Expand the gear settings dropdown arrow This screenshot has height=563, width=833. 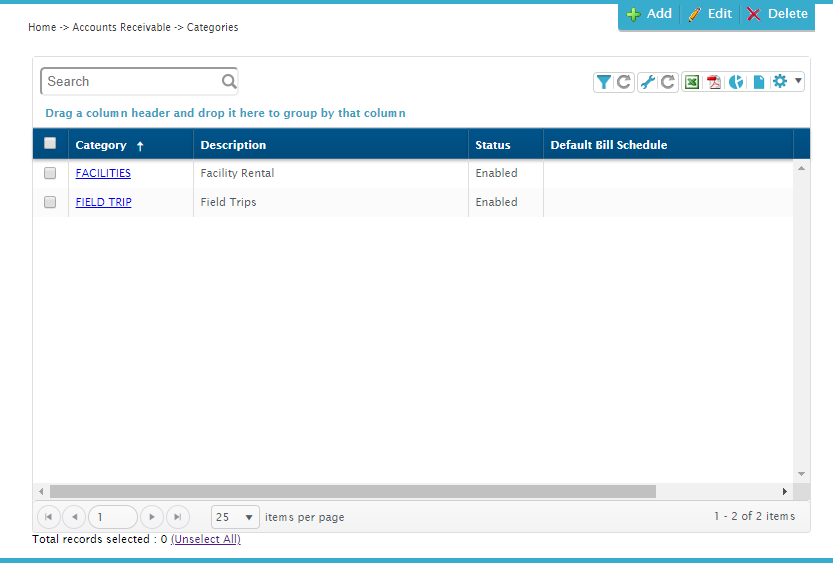[798, 82]
